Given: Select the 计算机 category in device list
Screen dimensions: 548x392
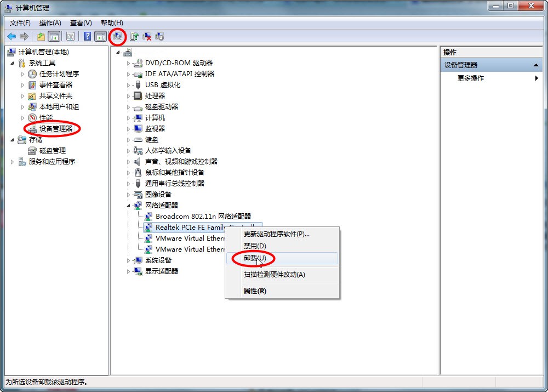Looking at the screenshot, I should 155,118.
